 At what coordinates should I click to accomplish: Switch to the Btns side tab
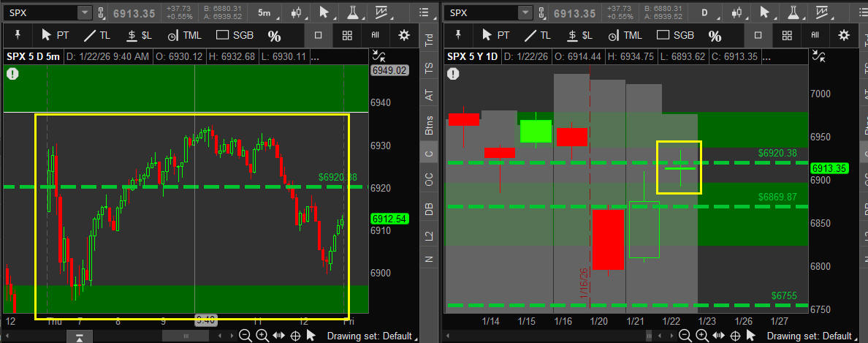coord(429,125)
